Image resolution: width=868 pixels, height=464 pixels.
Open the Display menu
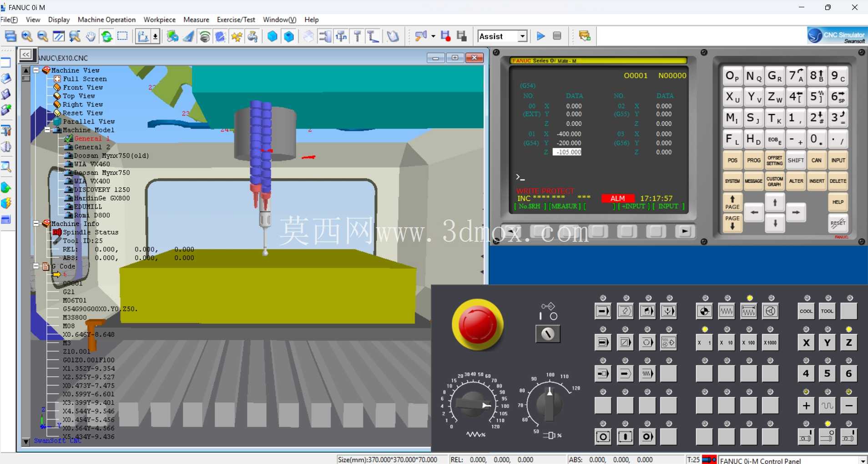click(59, 20)
